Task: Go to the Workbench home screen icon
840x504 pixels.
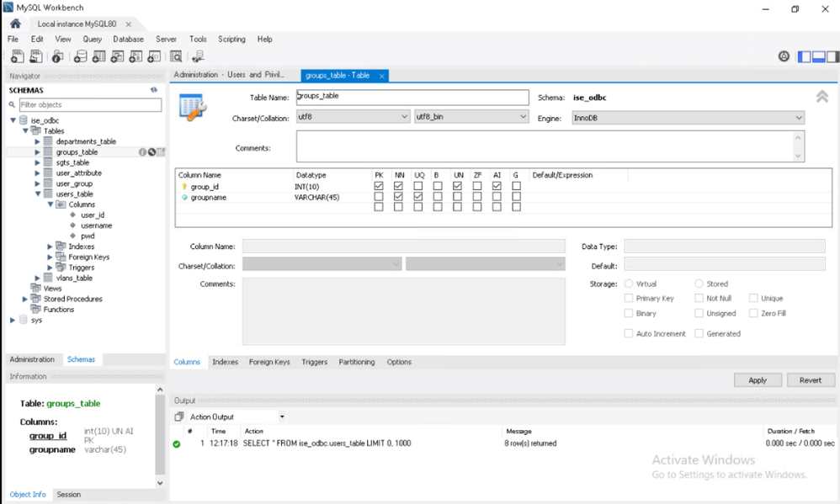Action: 15,24
